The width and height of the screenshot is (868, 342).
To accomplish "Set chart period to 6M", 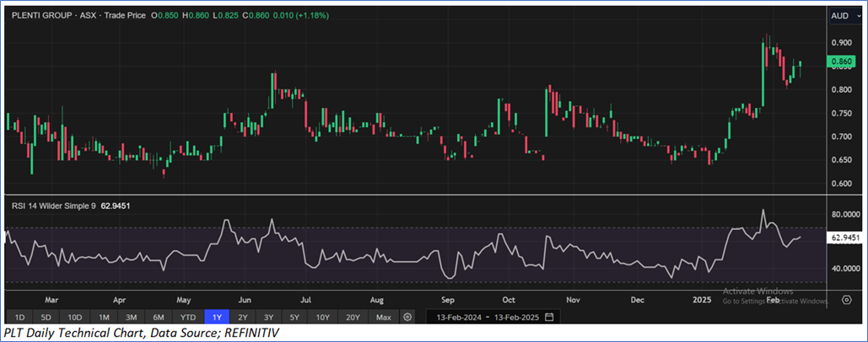I will (158, 318).
